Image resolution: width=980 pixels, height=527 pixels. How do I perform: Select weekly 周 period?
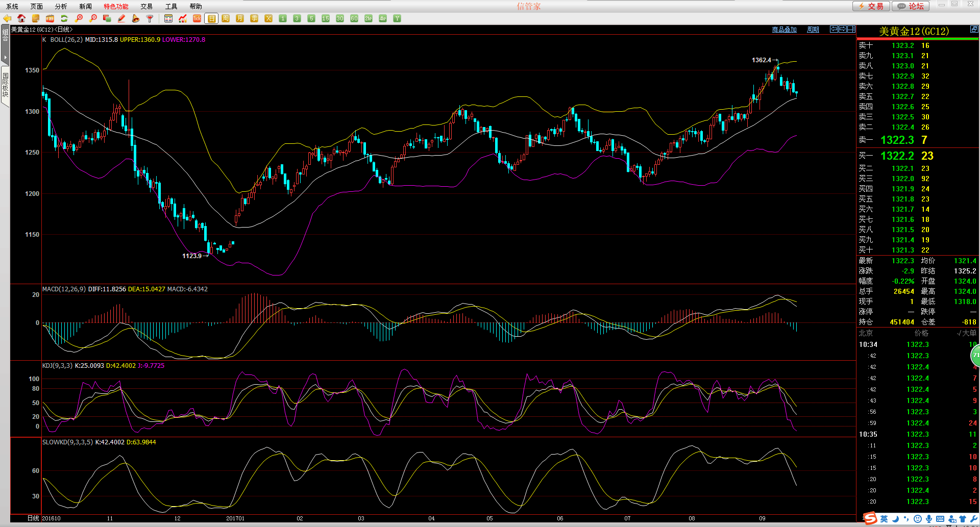click(x=226, y=18)
